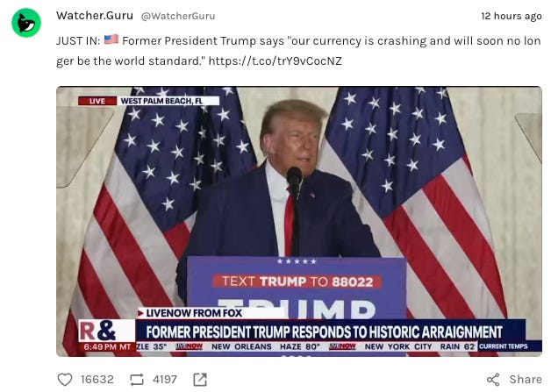Image resolution: width=551 pixels, height=392 pixels.
Task: Open the Watcher.Guru display name
Action: 95,16
